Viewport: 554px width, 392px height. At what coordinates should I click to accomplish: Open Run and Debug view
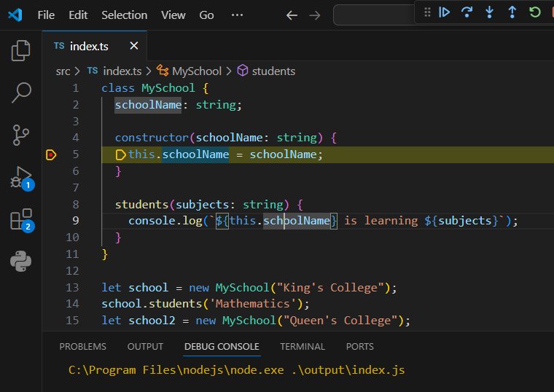21,177
